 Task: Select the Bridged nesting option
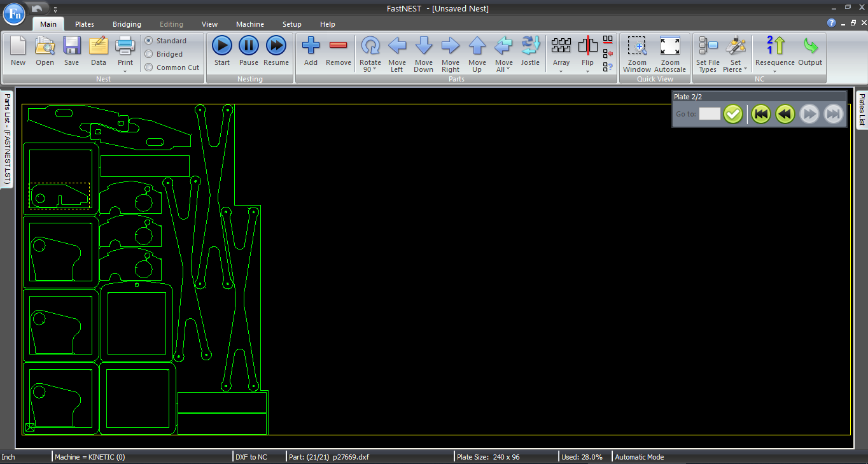148,54
